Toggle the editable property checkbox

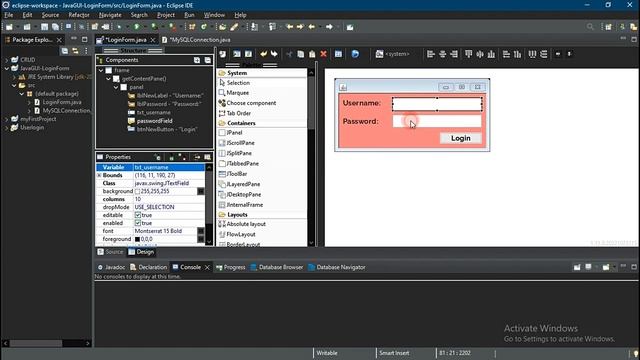138,215
